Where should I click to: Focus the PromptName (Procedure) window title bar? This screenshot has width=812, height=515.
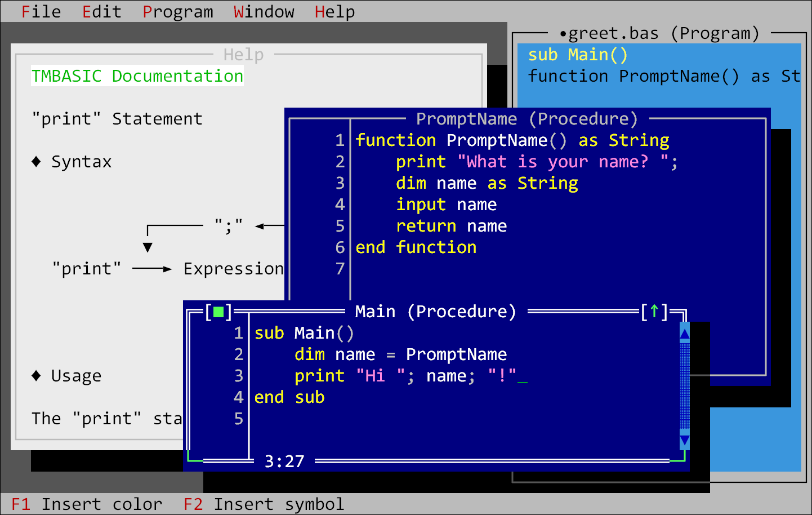tap(526, 119)
